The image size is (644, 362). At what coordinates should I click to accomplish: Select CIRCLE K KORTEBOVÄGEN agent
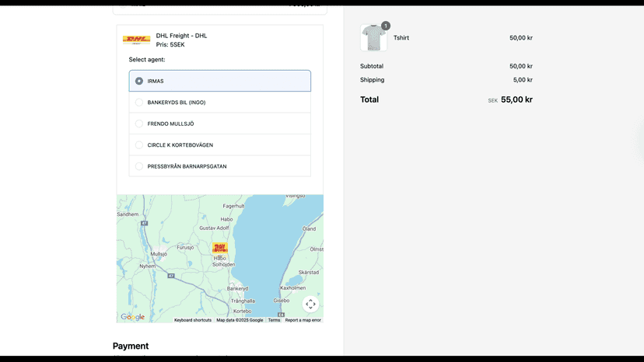(220, 145)
